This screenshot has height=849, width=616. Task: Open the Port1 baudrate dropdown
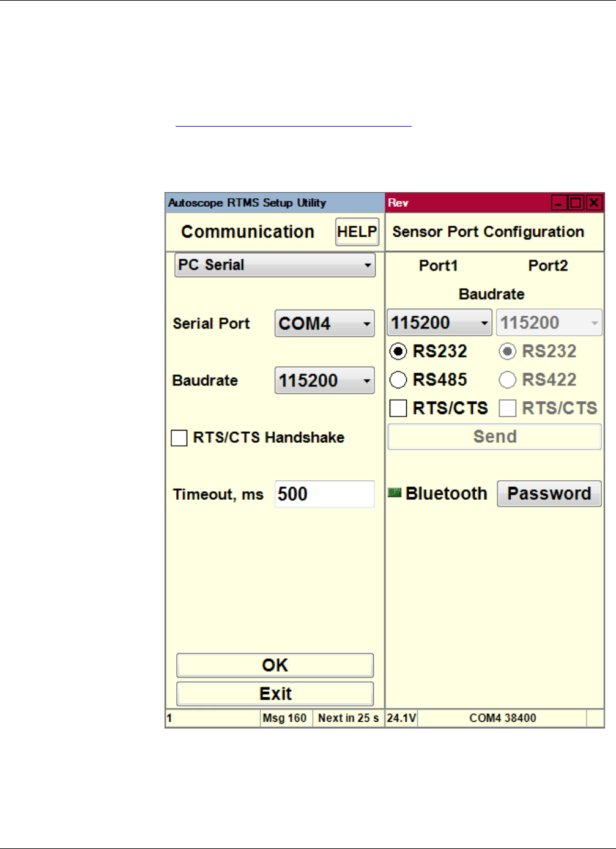(439, 322)
